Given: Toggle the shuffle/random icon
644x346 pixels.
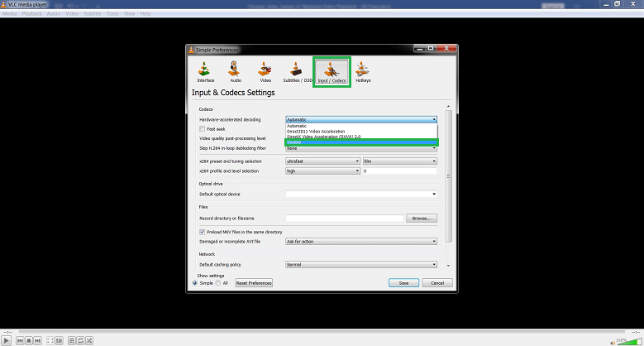Looking at the screenshot, I should (x=89, y=341).
